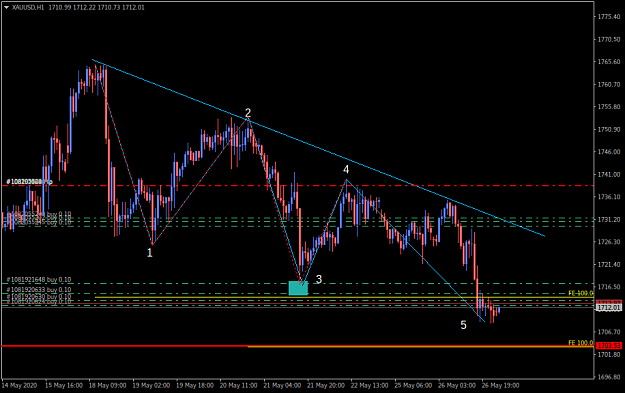Click the 19 May 02:00 time label
The height and width of the screenshot is (393, 625).
(151, 385)
